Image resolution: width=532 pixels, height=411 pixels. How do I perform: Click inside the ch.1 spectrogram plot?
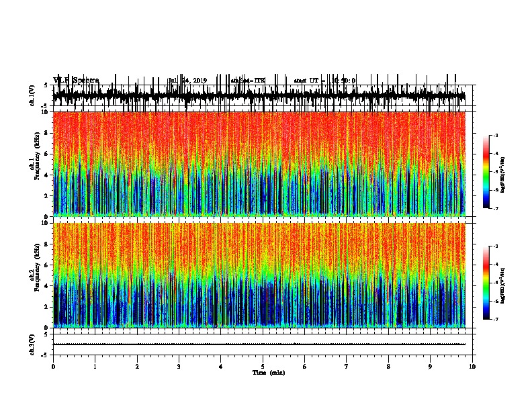pos(259,164)
